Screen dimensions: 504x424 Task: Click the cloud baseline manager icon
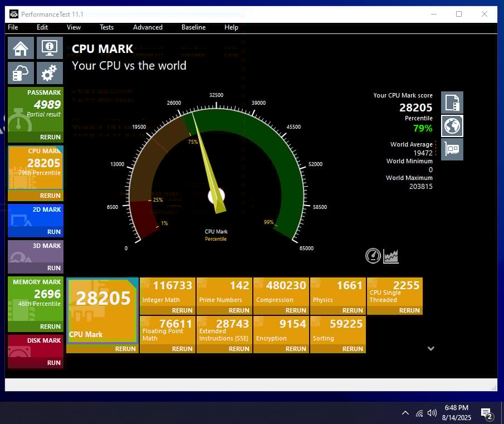click(x=21, y=73)
